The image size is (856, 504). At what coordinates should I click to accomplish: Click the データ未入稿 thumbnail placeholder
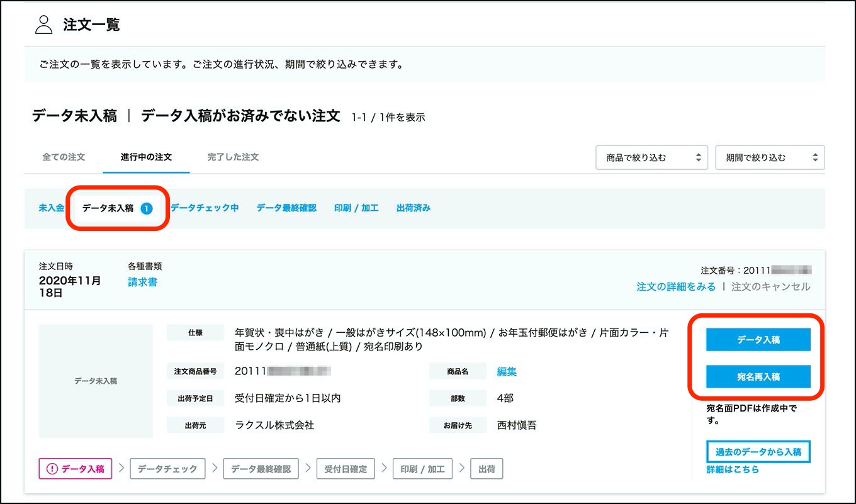coord(96,381)
